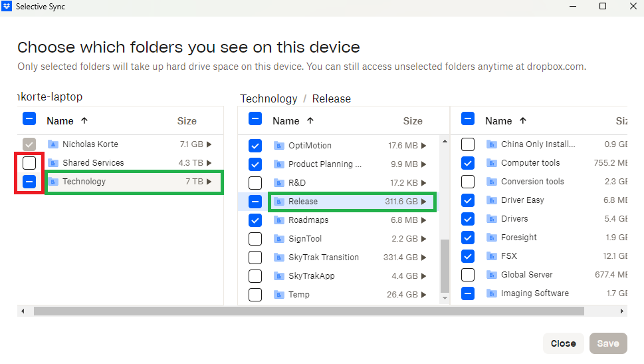Viewport: 644px width, 364px height.
Task: Click the Dropbox logo in title bar
Action: tap(7, 7)
